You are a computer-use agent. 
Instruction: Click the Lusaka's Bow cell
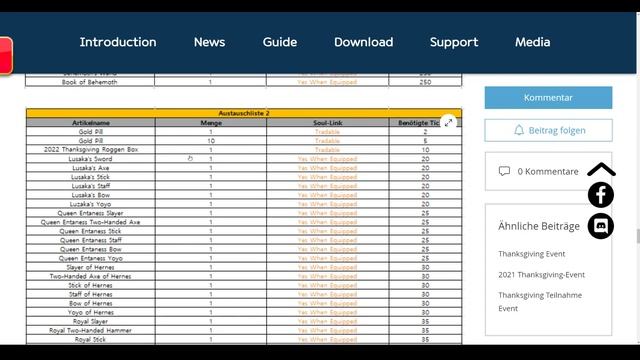[91, 195]
